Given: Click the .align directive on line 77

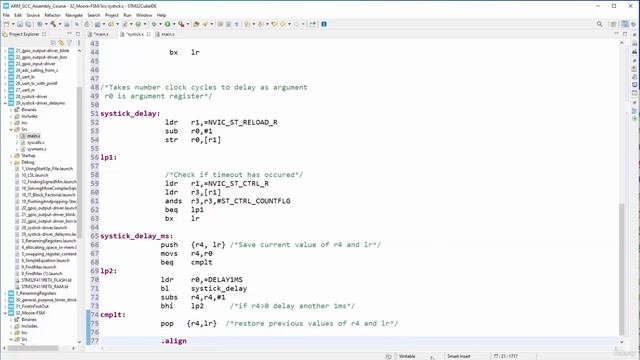Looking at the screenshot, I should point(174,341).
